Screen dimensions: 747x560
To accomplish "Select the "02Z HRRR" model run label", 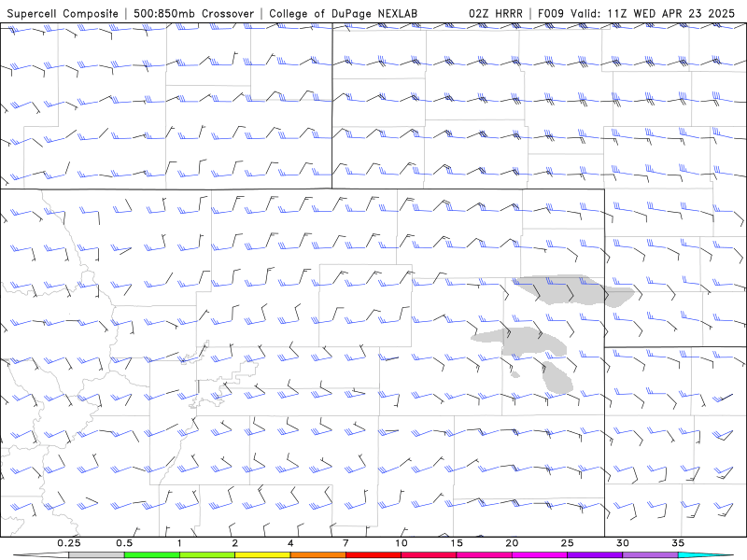I will [496, 14].
